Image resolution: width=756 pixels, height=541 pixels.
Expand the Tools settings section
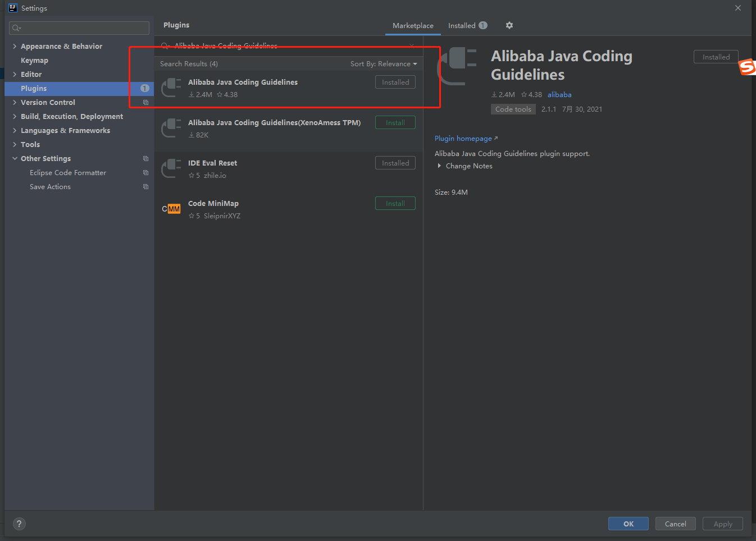click(15, 144)
